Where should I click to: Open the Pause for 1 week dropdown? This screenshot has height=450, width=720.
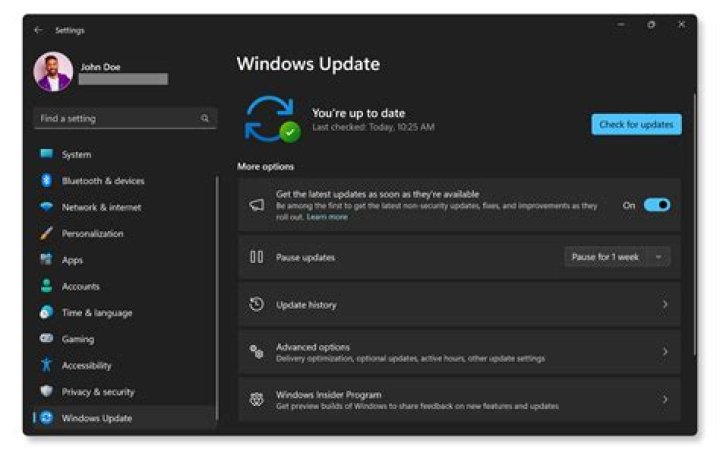point(617,257)
